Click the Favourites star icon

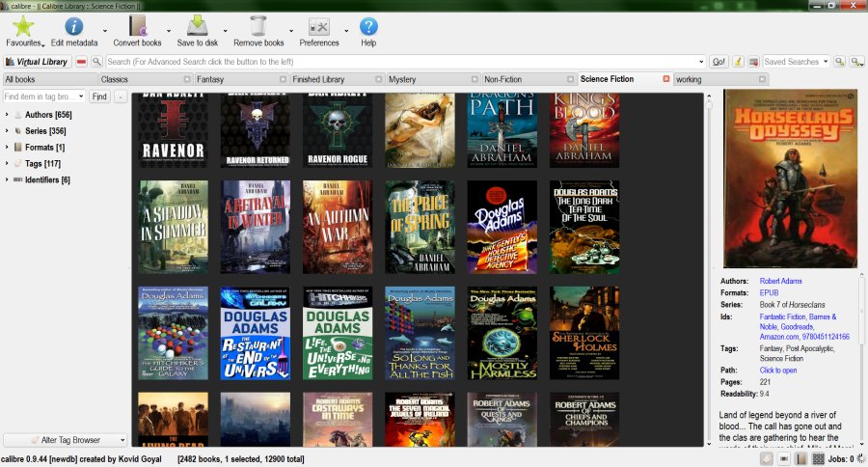point(22,26)
